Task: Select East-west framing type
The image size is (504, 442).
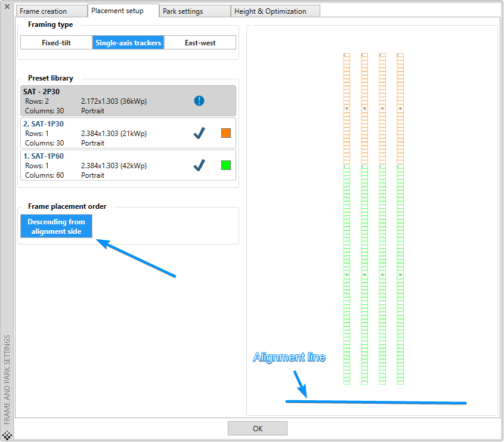Action: pos(200,43)
